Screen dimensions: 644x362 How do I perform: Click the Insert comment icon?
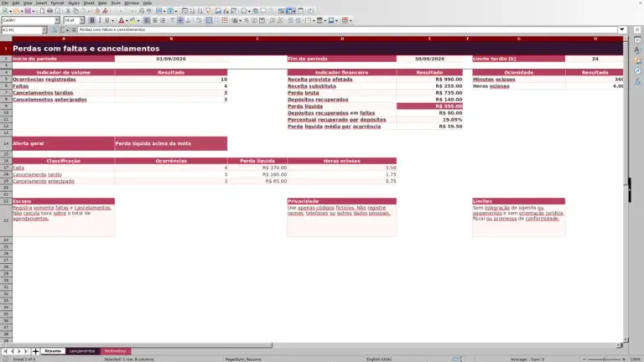(x=263, y=11)
